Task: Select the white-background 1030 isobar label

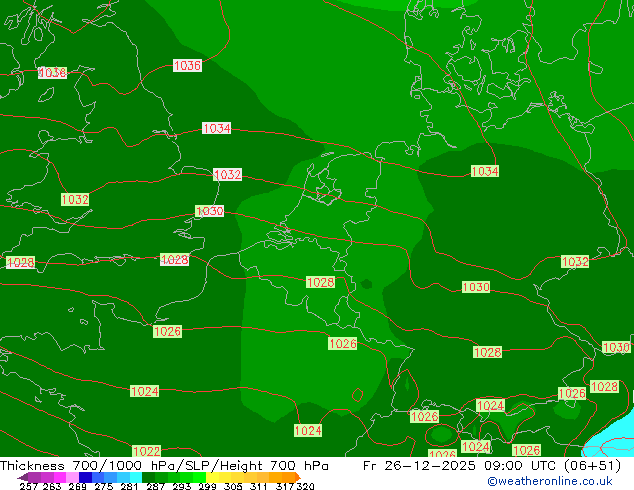Action: tap(209, 211)
